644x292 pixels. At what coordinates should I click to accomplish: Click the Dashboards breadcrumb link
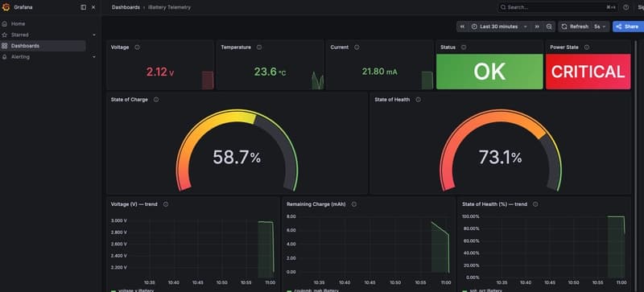126,7
